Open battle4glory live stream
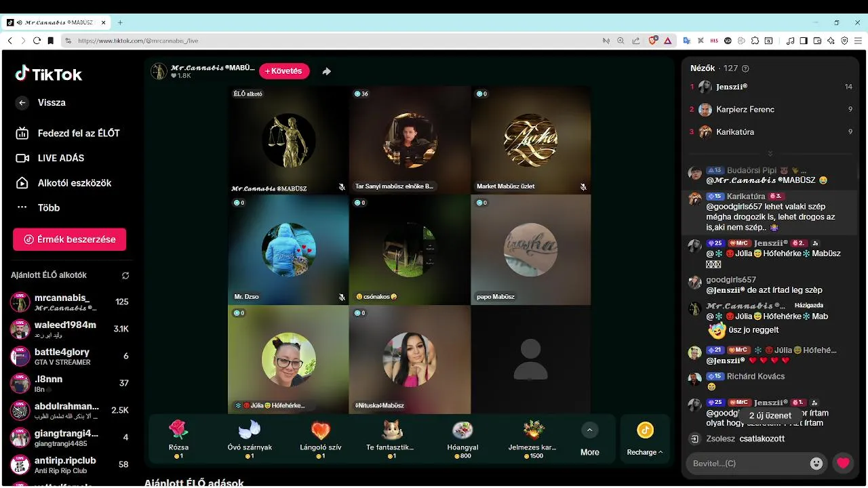The width and height of the screenshot is (868, 488). (69, 356)
